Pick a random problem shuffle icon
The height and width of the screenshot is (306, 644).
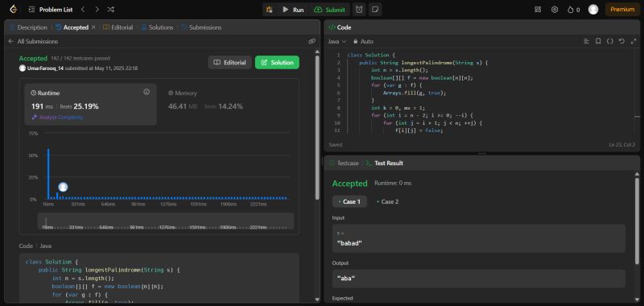pyautogui.click(x=111, y=9)
